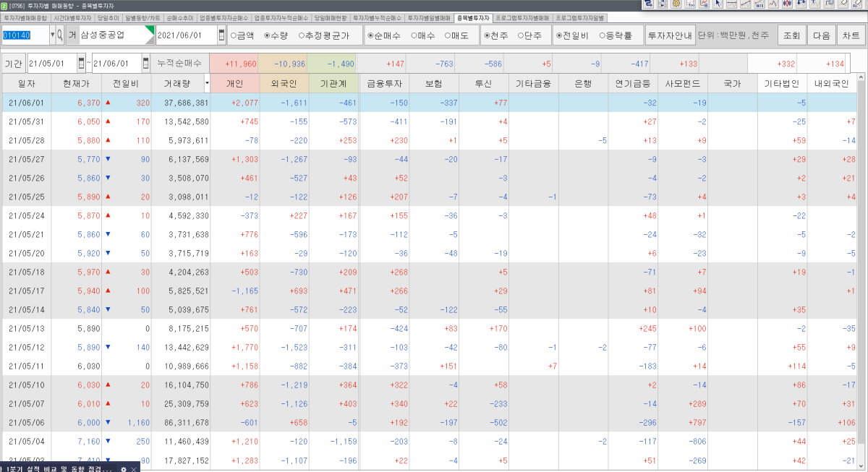Select the 21/06/01 date row cell
Screen dimensions: 868x472
(x=27, y=103)
